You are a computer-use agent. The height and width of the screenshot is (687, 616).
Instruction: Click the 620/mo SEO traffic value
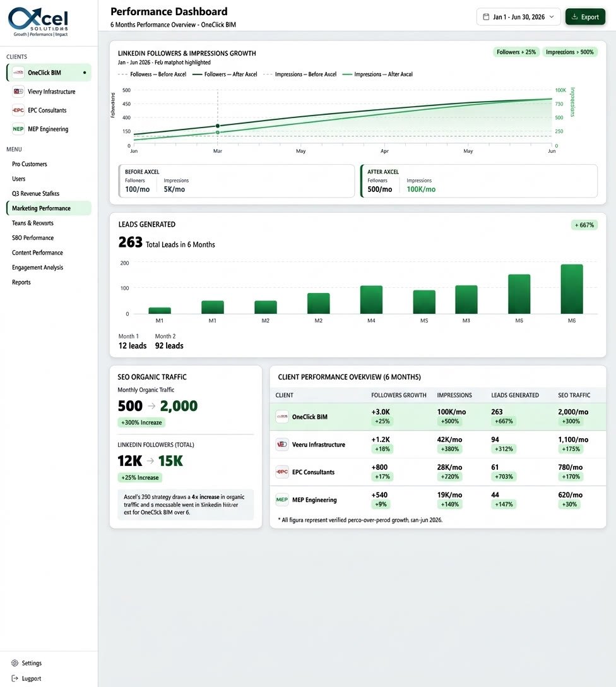coord(570,494)
